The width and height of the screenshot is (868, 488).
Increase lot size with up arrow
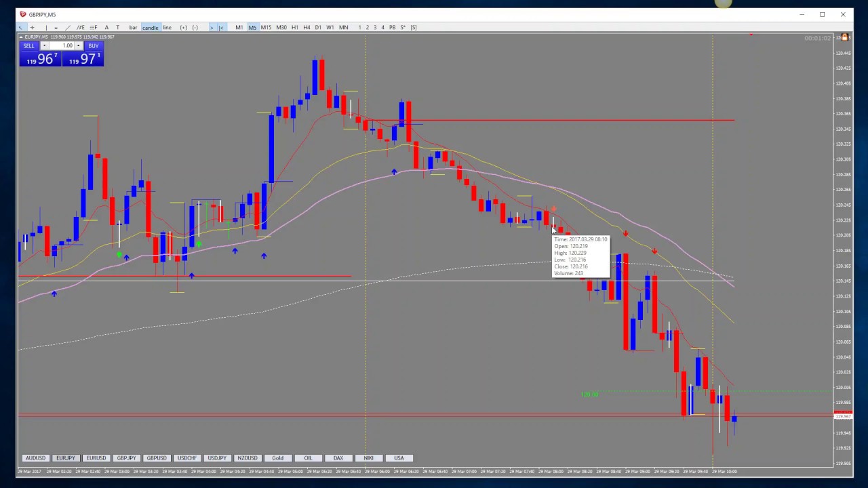click(x=78, y=46)
